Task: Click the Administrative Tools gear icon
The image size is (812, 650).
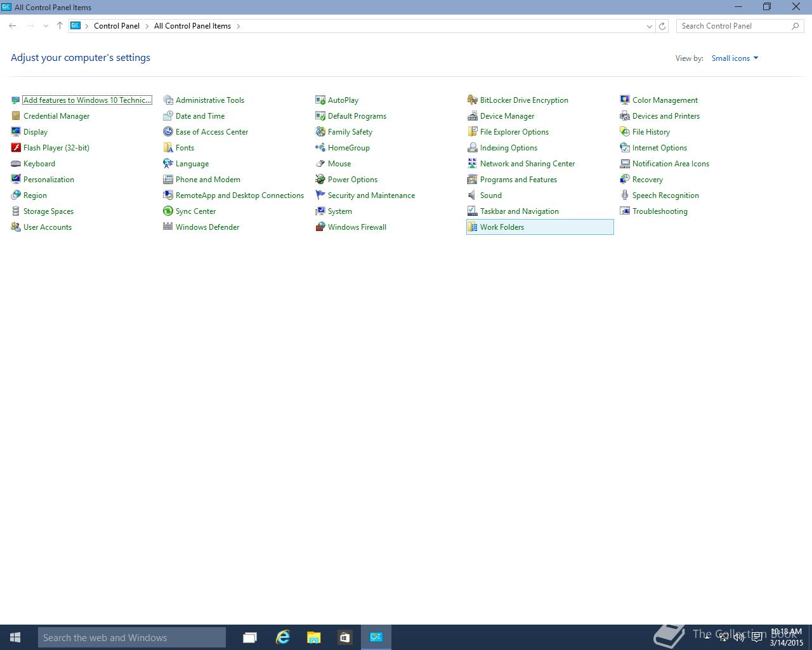Action: tap(168, 100)
